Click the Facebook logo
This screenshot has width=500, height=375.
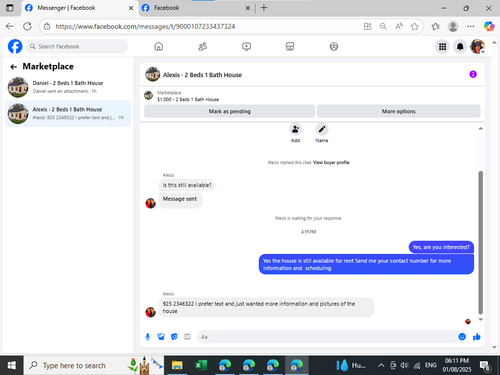coord(15,46)
